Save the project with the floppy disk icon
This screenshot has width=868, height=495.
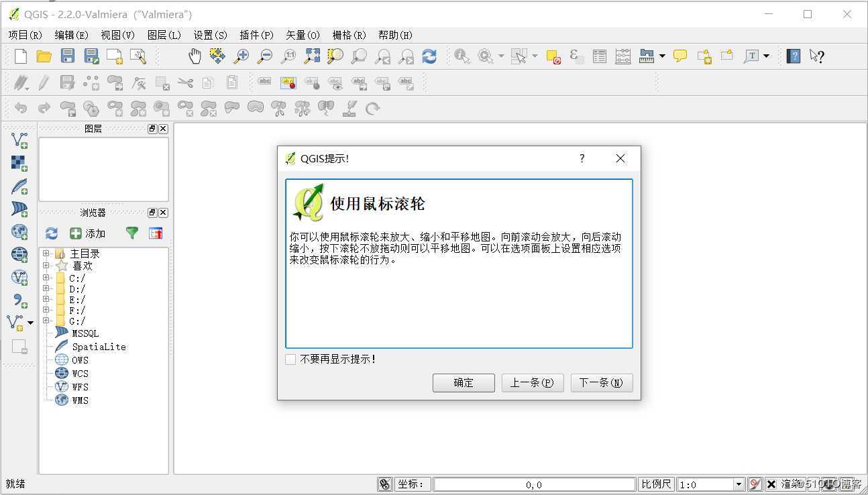click(x=68, y=56)
